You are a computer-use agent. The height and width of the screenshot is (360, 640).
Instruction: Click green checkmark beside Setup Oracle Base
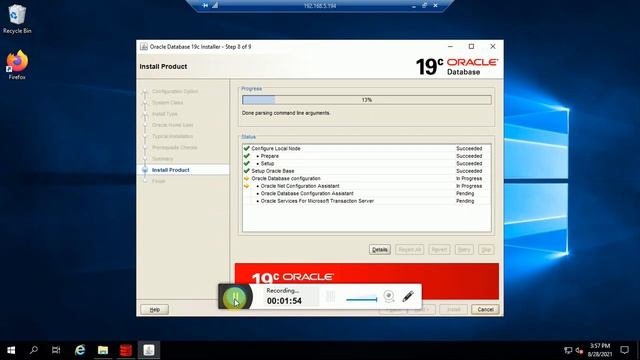[x=247, y=171]
